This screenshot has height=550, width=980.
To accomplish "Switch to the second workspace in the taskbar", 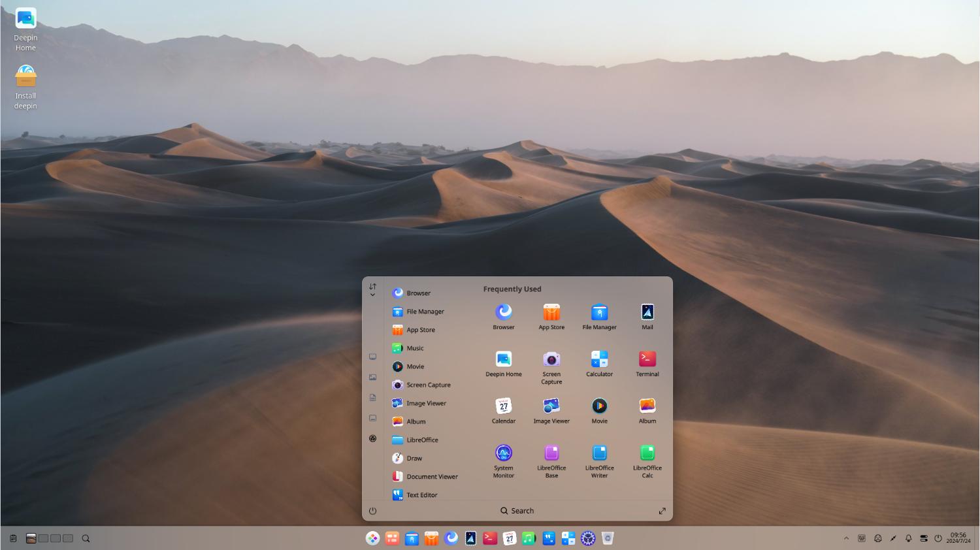I will (43, 538).
